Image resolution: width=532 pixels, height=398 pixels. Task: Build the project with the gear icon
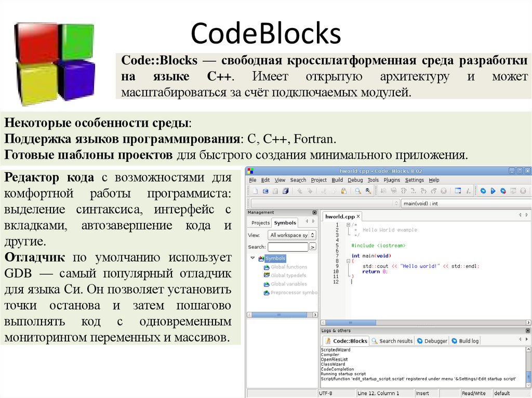pos(482,190)
